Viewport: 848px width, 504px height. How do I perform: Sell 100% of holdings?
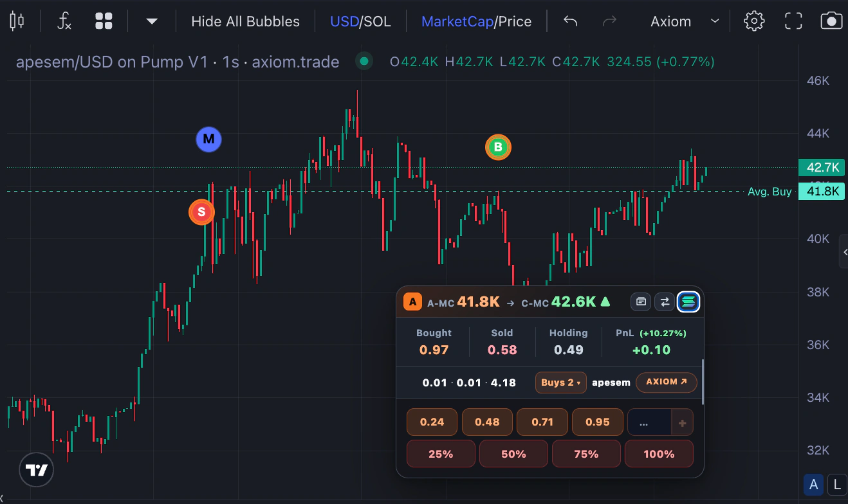pyautogui.click(x=659, y=454)
